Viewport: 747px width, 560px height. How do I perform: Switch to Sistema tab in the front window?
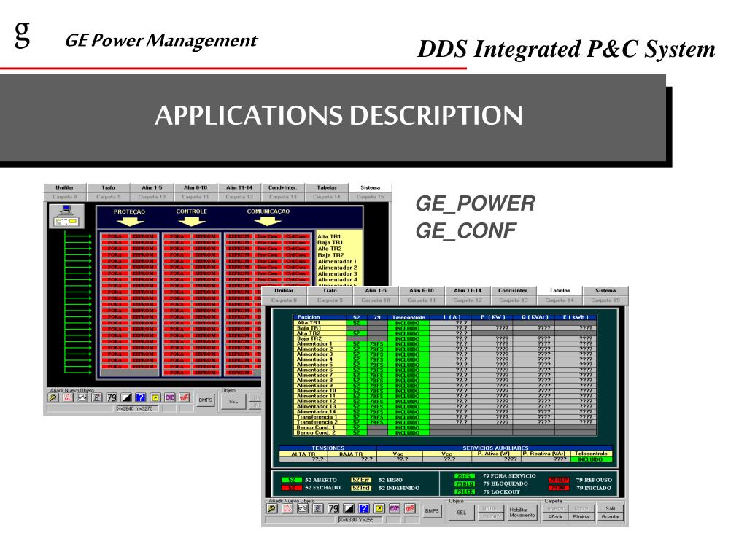point(605,290)
